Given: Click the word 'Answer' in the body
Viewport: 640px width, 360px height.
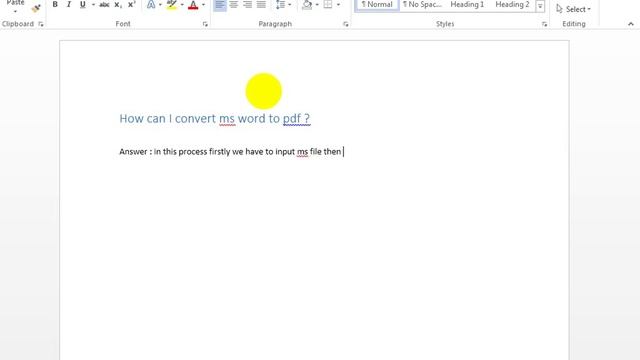Looking at the screenshot, I should [x=133, y=152].
